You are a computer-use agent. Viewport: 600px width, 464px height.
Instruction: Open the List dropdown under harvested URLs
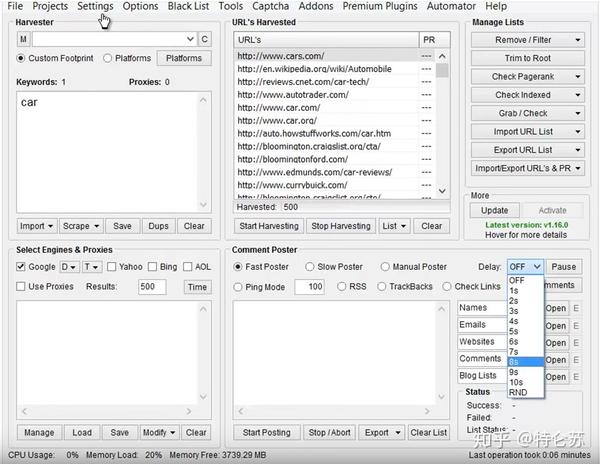(x=394, y=226)
